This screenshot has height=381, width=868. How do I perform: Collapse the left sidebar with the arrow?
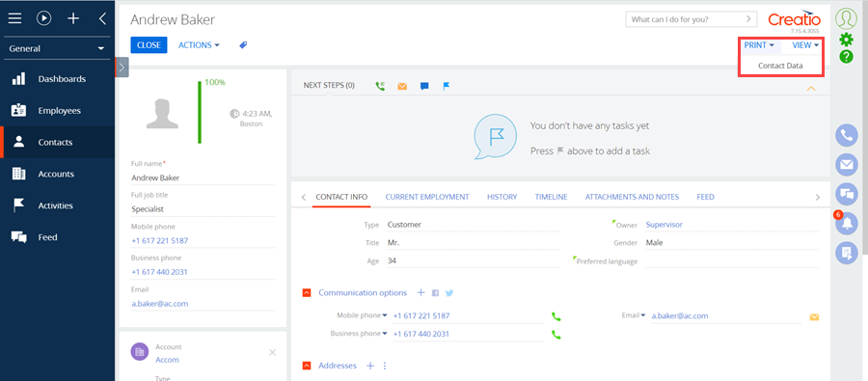[102, 18]
